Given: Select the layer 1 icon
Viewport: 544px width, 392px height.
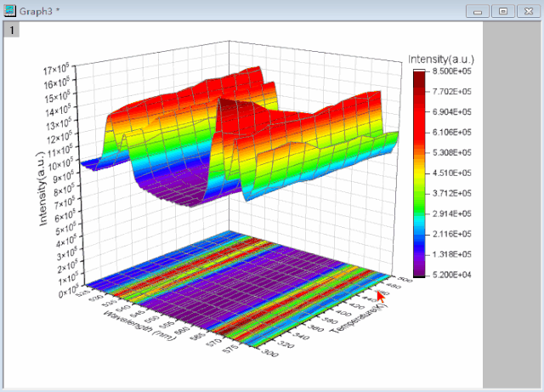Looking at the screenshot, I should (12, 30).
